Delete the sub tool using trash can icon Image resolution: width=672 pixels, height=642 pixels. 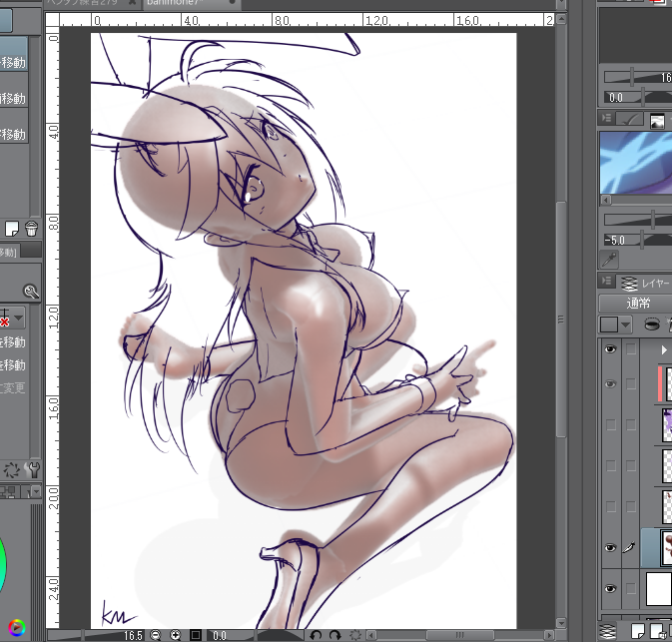(x=31, y=229)
